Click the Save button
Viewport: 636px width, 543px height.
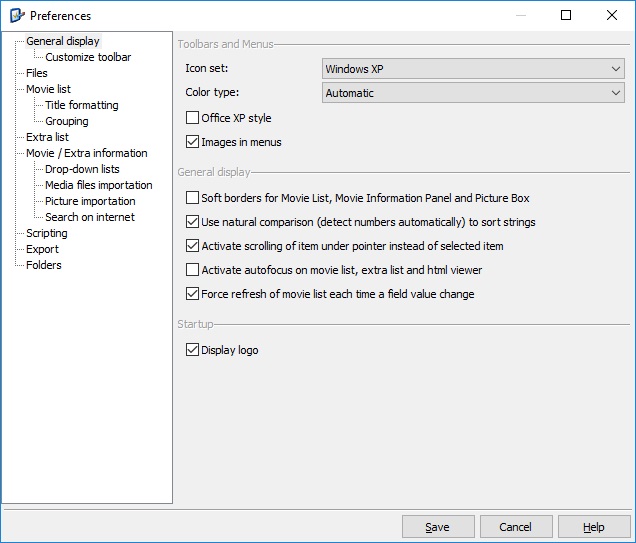pyautogui.click(x=438, y=527)
